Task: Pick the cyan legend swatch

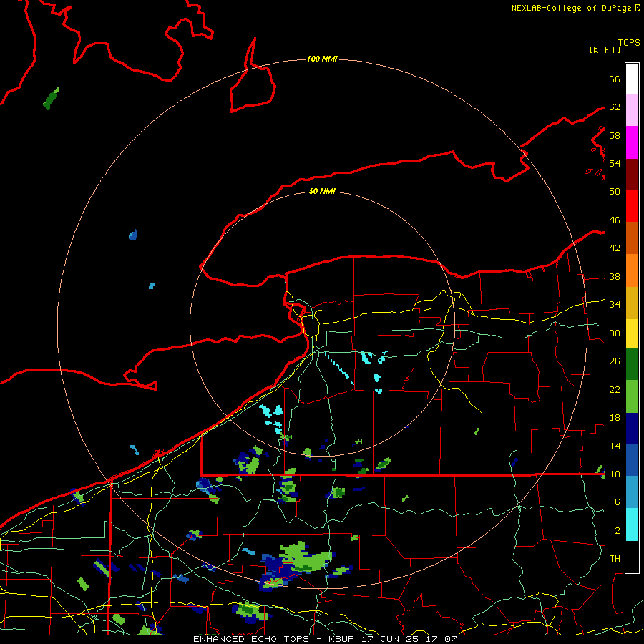Action: coord(632,525)
